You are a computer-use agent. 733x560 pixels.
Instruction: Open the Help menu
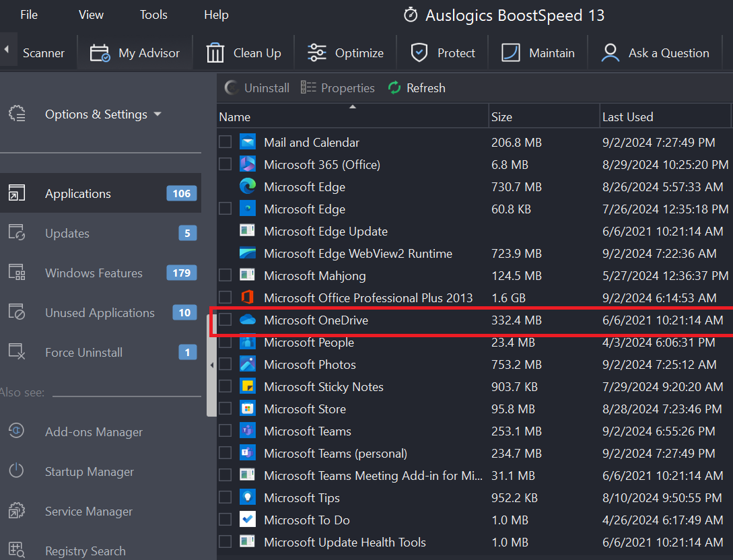pos(216,15)
